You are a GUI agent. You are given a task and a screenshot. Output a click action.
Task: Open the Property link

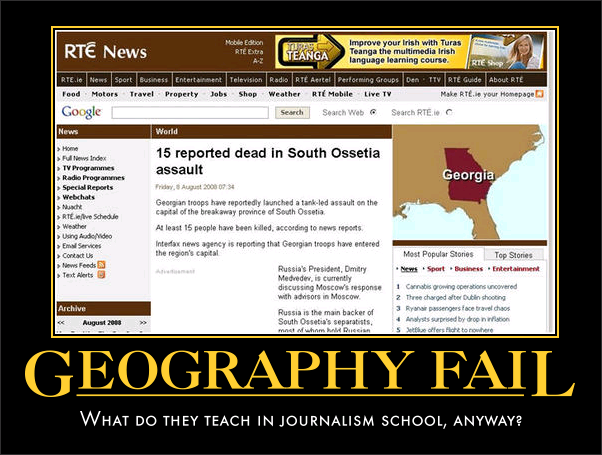click(x=182, y=94)
